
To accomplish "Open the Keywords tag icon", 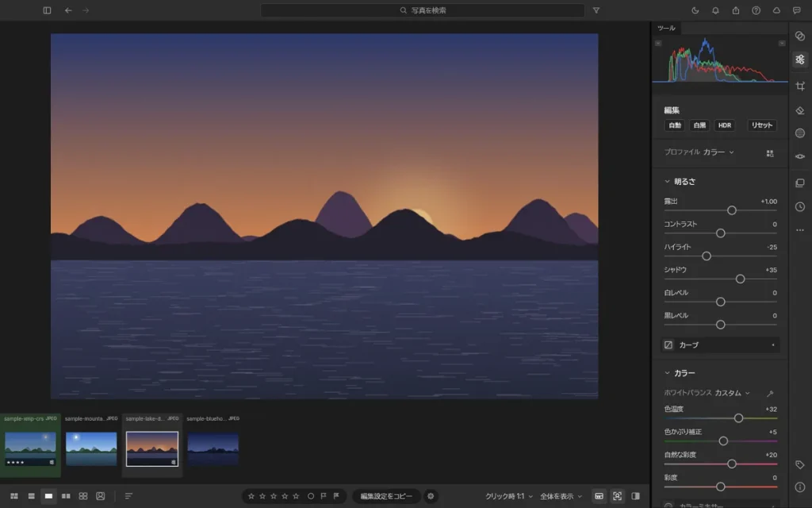I will click(x=800, y=464).
